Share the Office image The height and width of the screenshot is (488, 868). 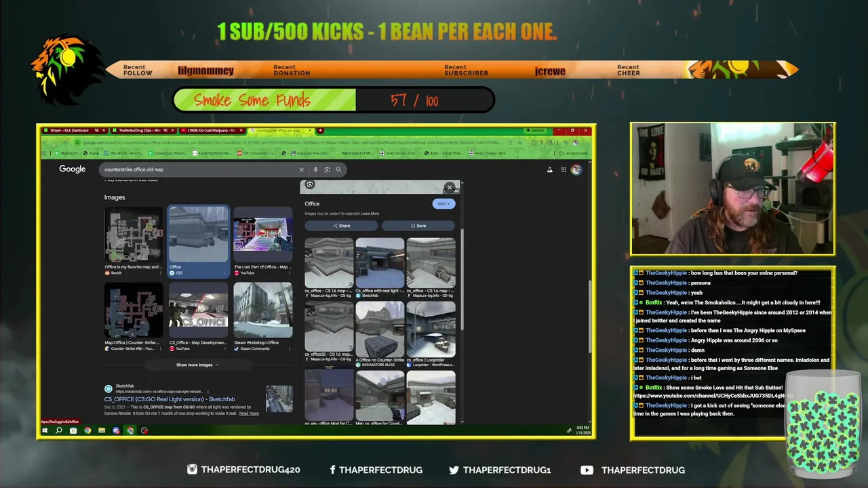342,226
